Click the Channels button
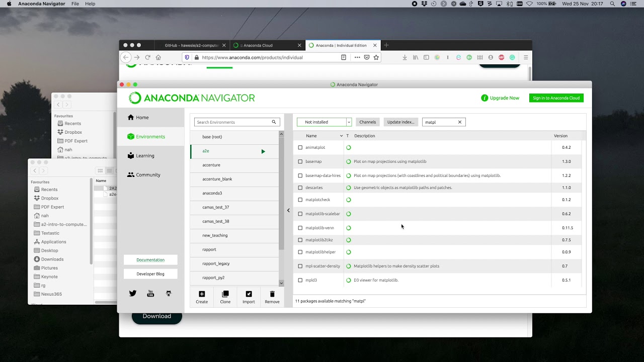The image size is (644, 362). tap(368, 122)
